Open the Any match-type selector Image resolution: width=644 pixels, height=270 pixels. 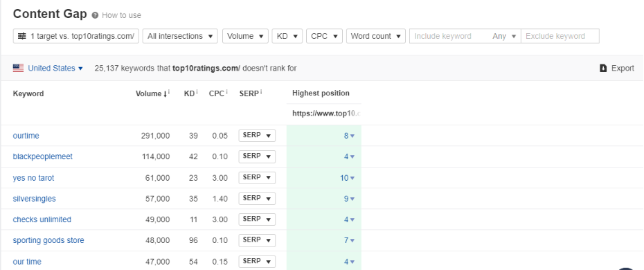[504, 36]
